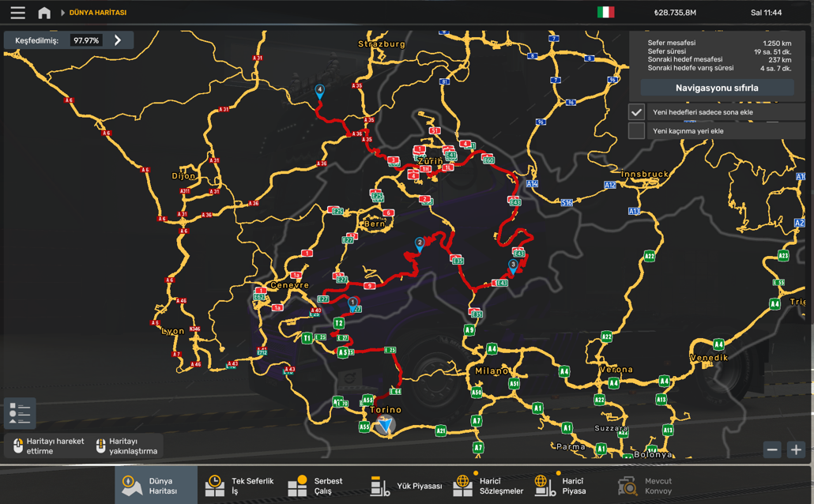This screenshot has height=504, width=814.
Task: Click the 97.97% exploration progress field
Action: (85, 38)
